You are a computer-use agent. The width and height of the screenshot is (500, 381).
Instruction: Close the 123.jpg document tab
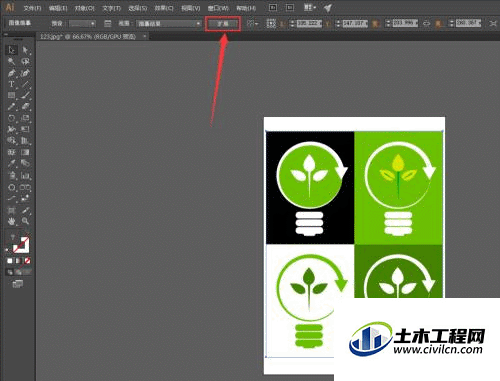[145, 36]
